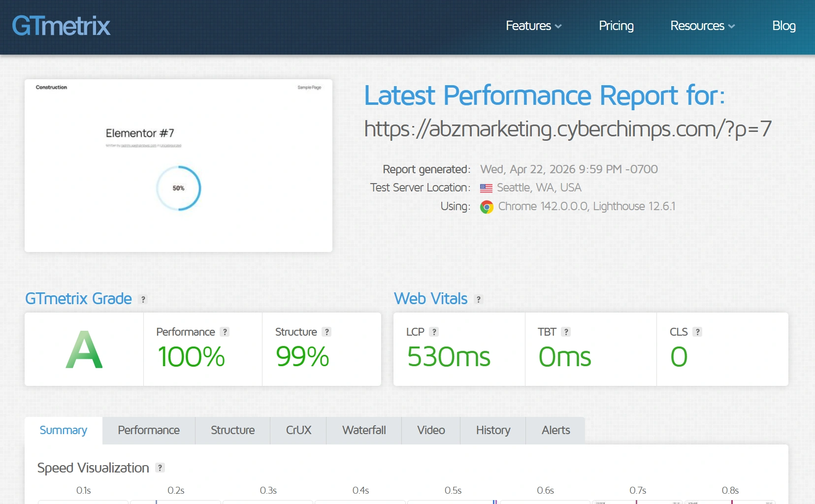The width and height of the screenshot is (815, 504).
Task: Show Performance score help tooltip
Action: (x=225, y=332)
